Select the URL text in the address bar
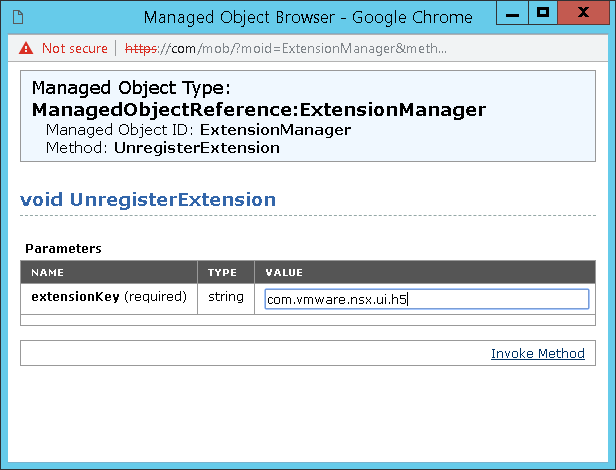This screenshot has height=470, width=616. (286, 48)
